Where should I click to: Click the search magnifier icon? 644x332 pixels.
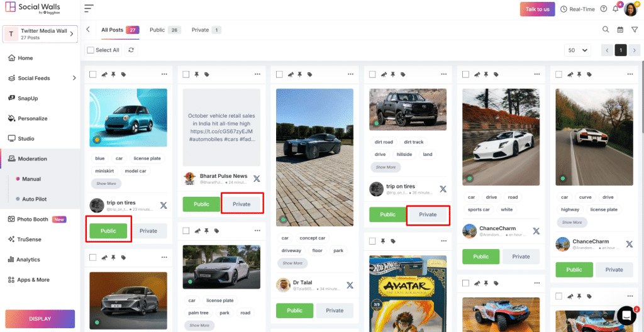[x=606, y=30]
